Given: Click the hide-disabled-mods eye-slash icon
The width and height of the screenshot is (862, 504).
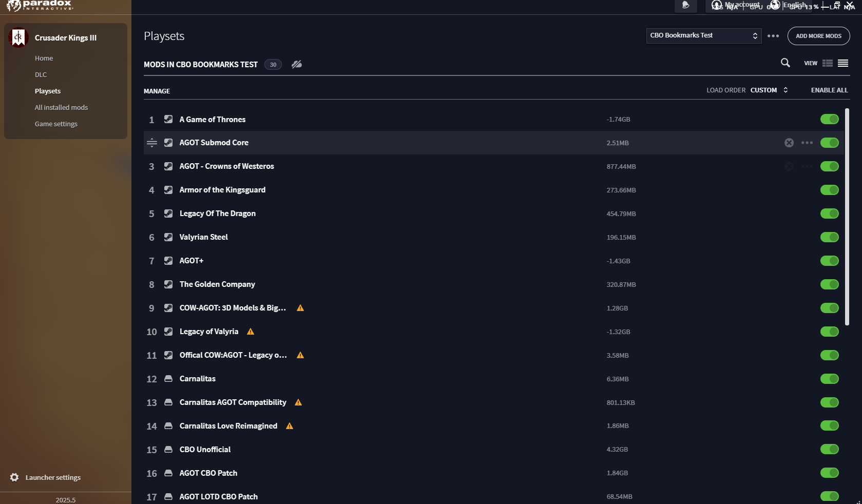Looking at the screenshot, I should click(x=297, y=64).
